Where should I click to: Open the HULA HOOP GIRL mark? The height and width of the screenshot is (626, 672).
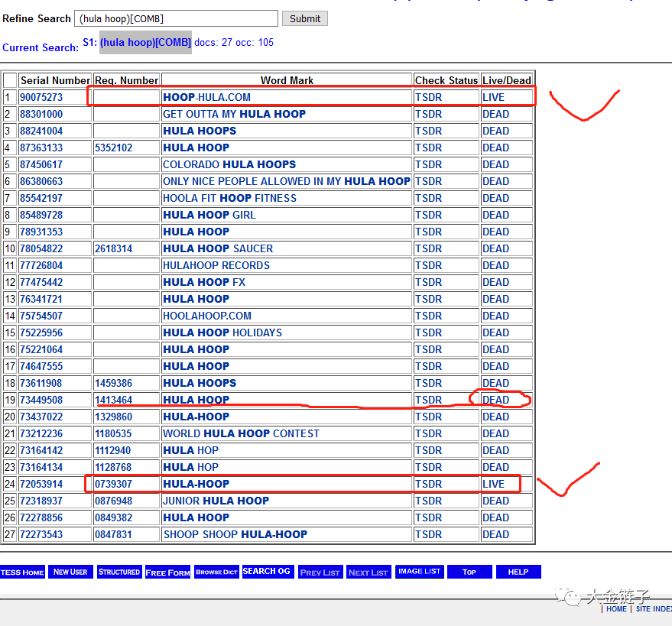coord(209,215)
